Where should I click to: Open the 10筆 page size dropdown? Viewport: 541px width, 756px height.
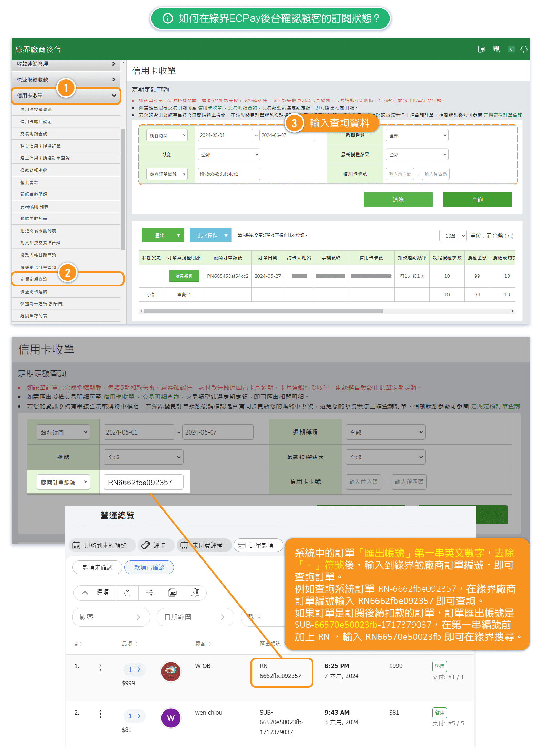(453, 236)
